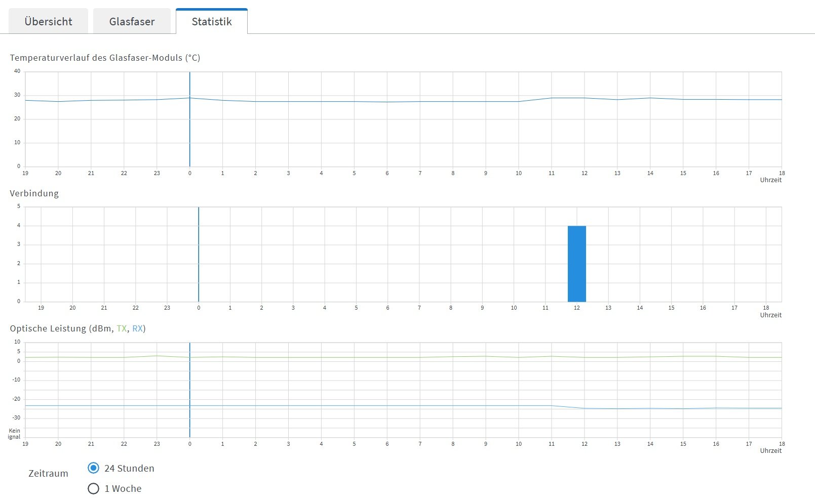Click the 24 Stunden label text
Viewport: 815px width, 504px height.
coord(129,469)
